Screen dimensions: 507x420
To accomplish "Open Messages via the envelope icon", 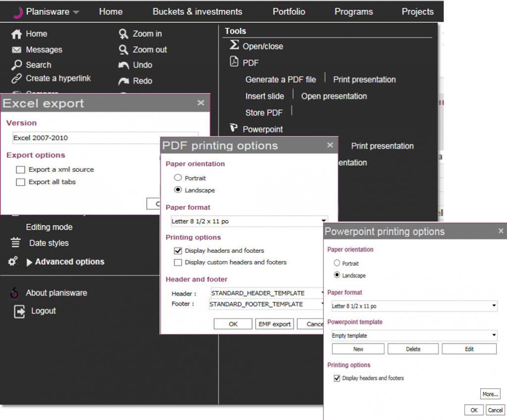I will [x=16, y=50].
